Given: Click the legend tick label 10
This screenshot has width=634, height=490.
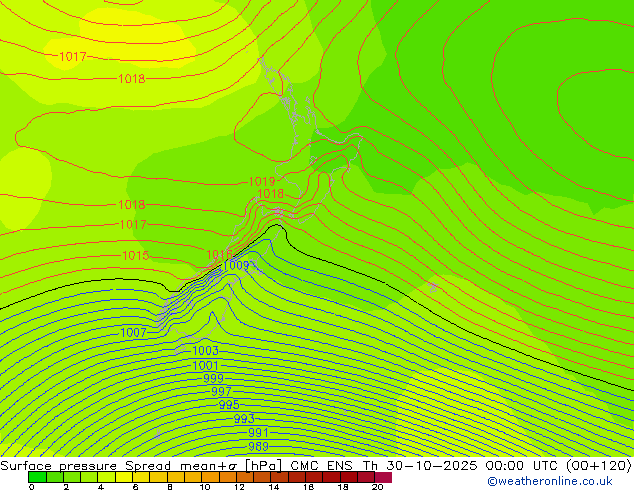Looking at the screenshot, I should pyautogui.click(x=205, y=487).
